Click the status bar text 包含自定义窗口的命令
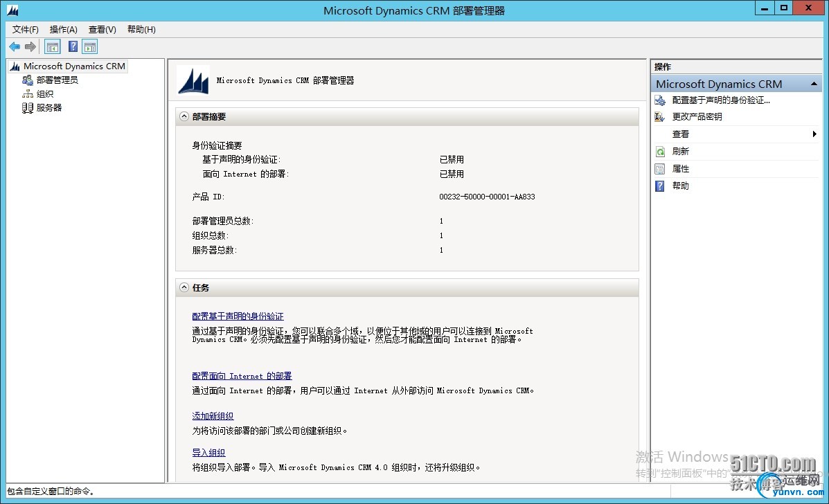 pos(51,492)
